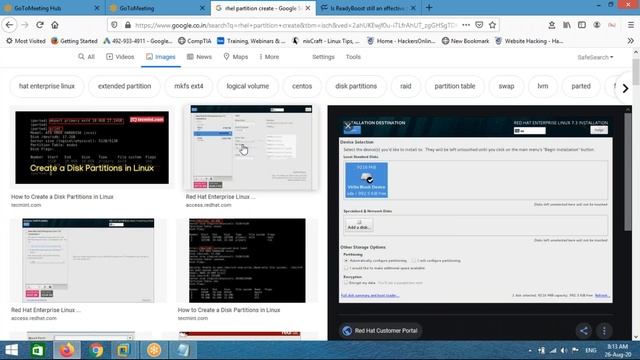Image resolution: width=640 pixels, height=360 pixels.
Task: Filter by logical volume chip
Action: [248, 86]
